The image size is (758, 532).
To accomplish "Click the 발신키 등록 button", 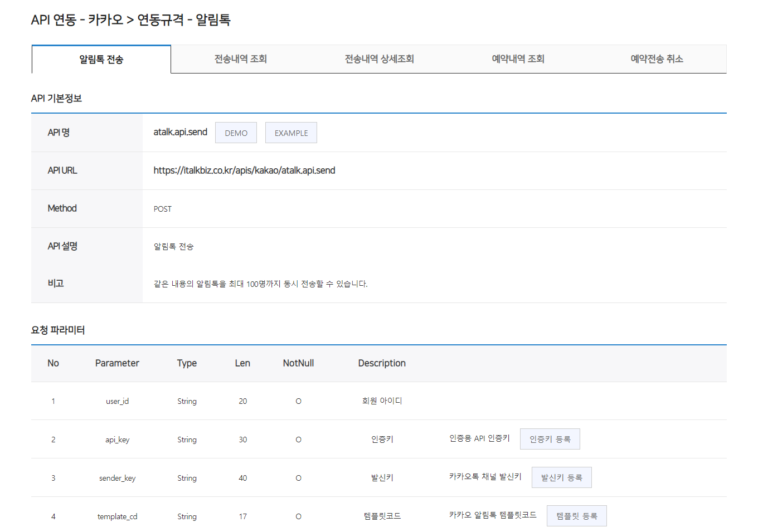I will click(x=561, y=478).
